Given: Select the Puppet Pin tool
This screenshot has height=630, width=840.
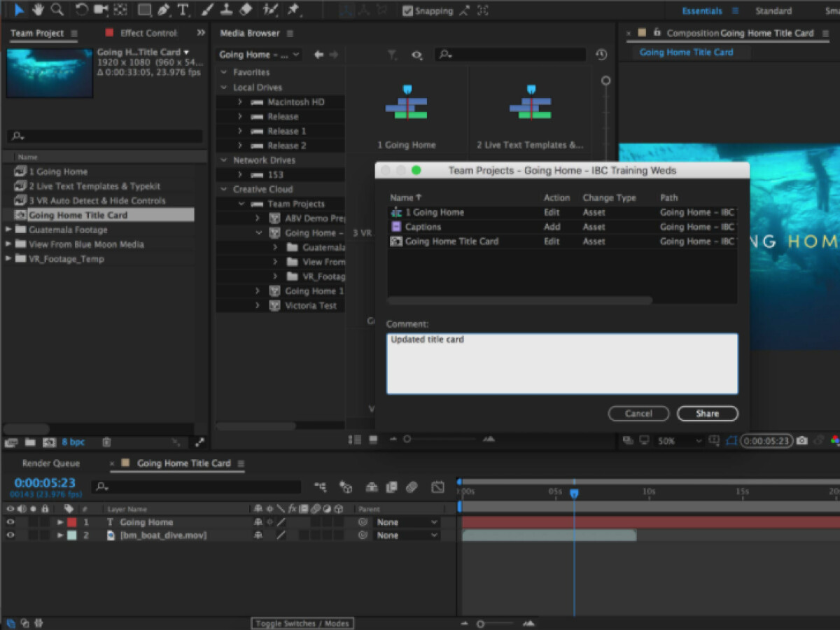Looking at the screenshot, I should (293, 10).
